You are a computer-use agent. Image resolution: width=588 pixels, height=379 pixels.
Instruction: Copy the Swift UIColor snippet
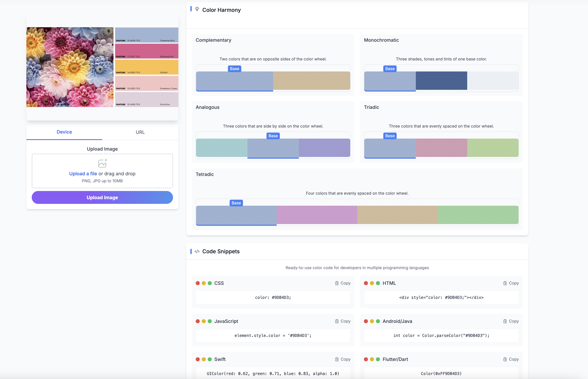(343, 359)
